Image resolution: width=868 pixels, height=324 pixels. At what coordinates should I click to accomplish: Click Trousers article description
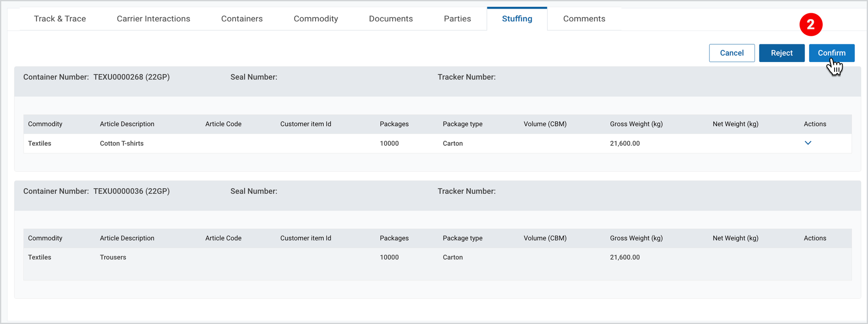[113, 257]
